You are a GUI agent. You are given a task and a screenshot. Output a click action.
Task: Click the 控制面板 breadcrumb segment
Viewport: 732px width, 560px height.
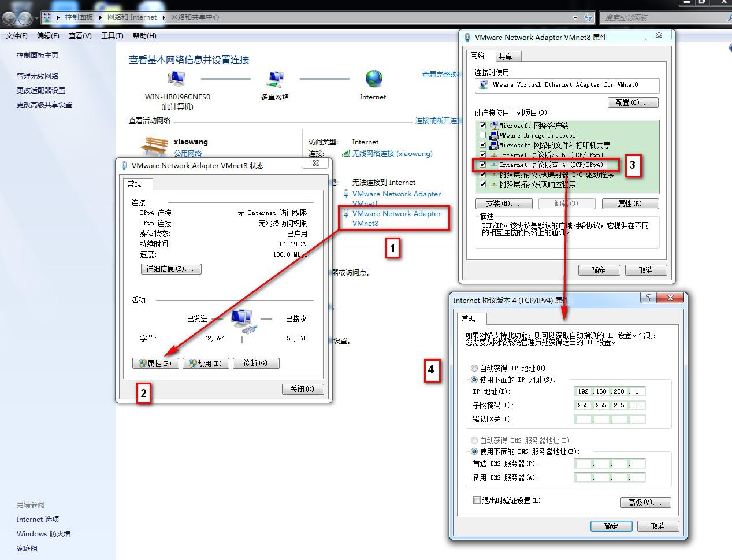pos(79,17)
